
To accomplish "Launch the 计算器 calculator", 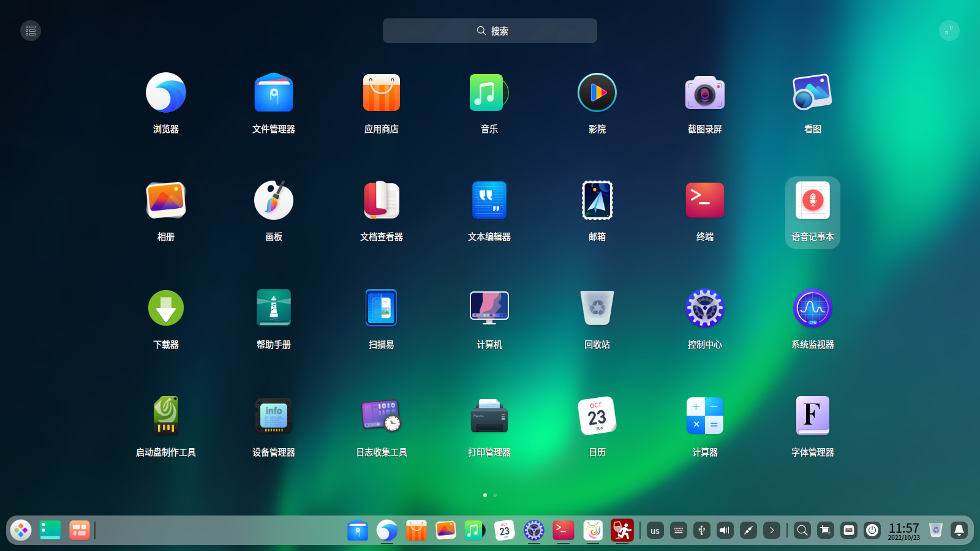I will pyautogui.click(x=705, y=416).
